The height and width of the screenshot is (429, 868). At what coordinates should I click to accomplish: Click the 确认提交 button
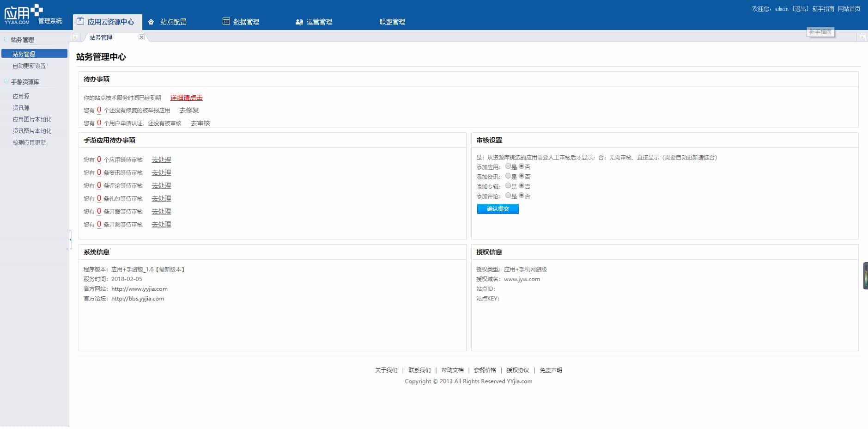(498, 209)
